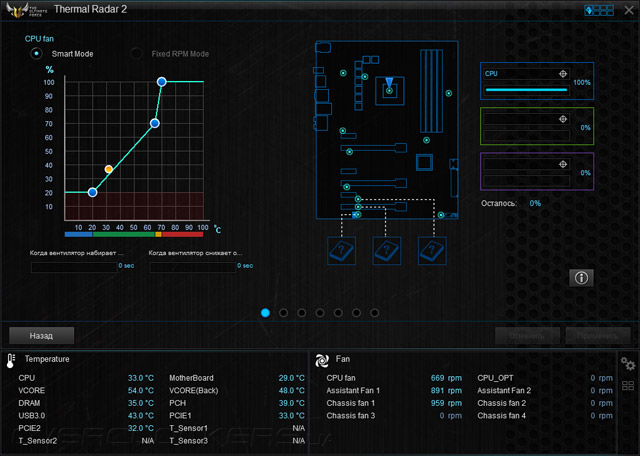Go to fifth page dot
Screen dimensions: 640x456
coord(338,313)
